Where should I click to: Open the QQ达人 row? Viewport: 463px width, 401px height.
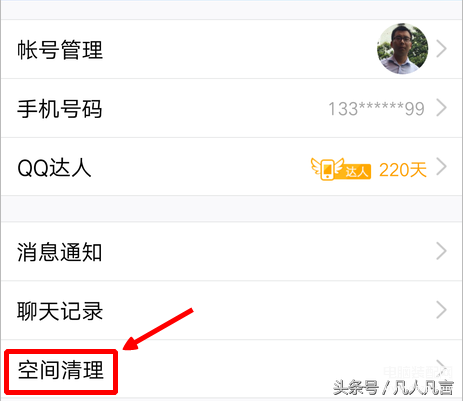coord(231,167)
